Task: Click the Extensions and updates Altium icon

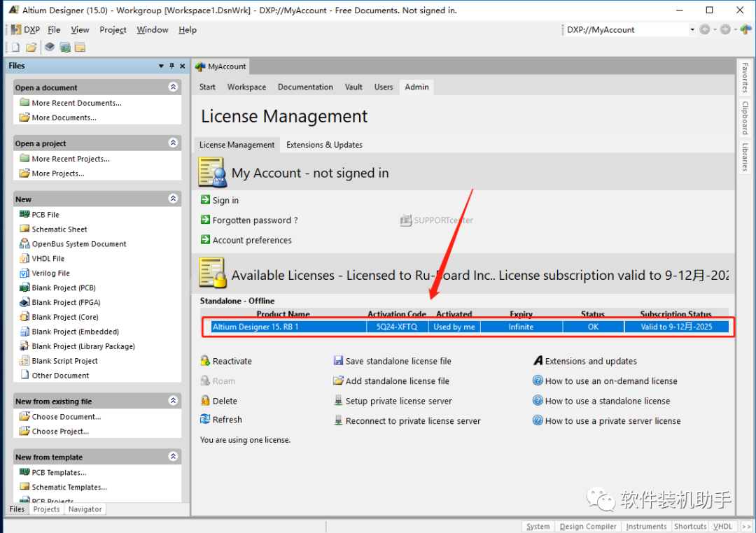Action: point(538,360)
